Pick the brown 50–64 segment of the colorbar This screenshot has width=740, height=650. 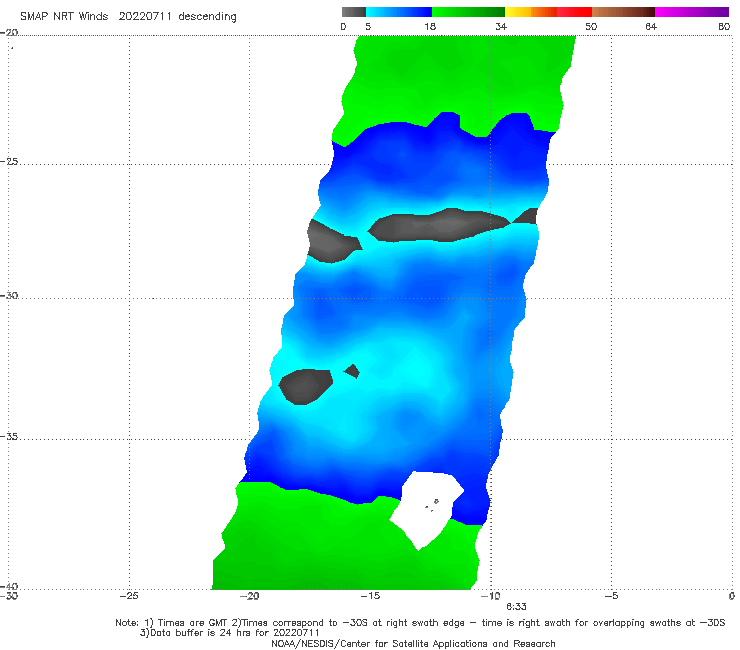click(x=623, y=12)
